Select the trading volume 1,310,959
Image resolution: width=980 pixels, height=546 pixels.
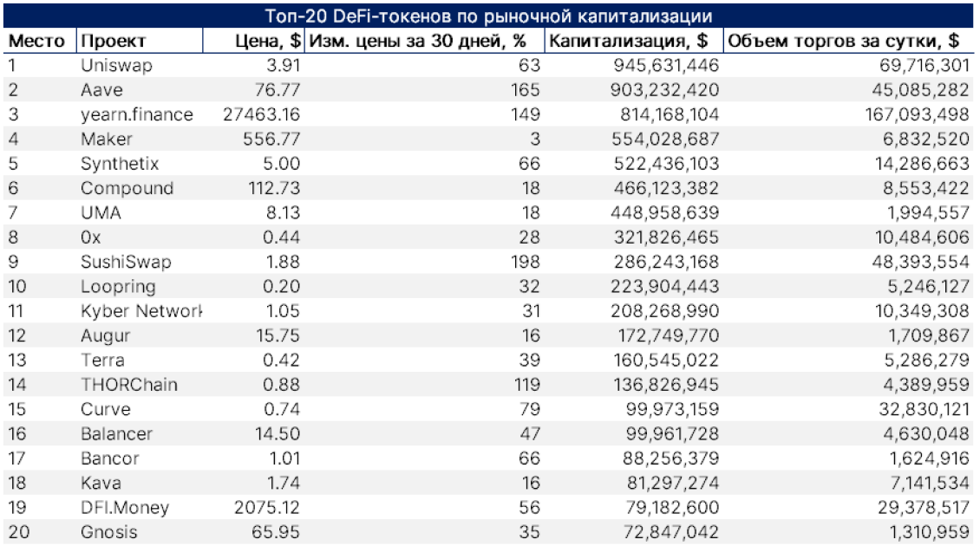click(x=930, y=532)
